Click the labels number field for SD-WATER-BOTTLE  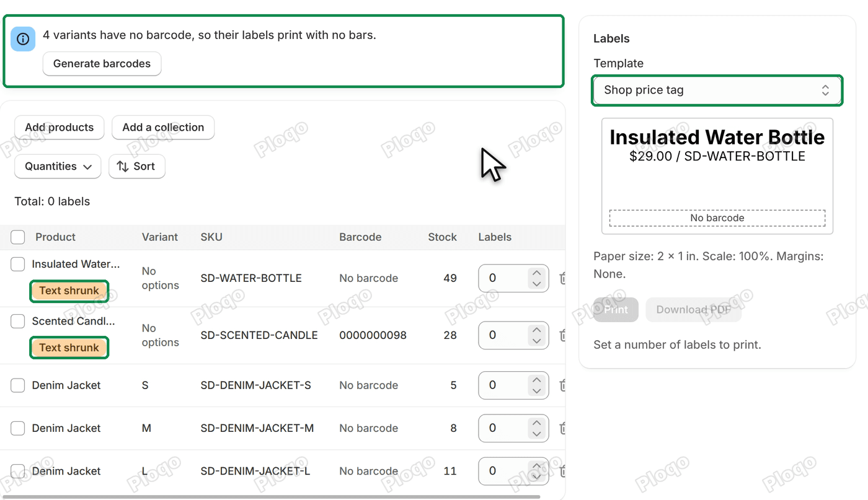pyautogui.click(x=513, y=278)
